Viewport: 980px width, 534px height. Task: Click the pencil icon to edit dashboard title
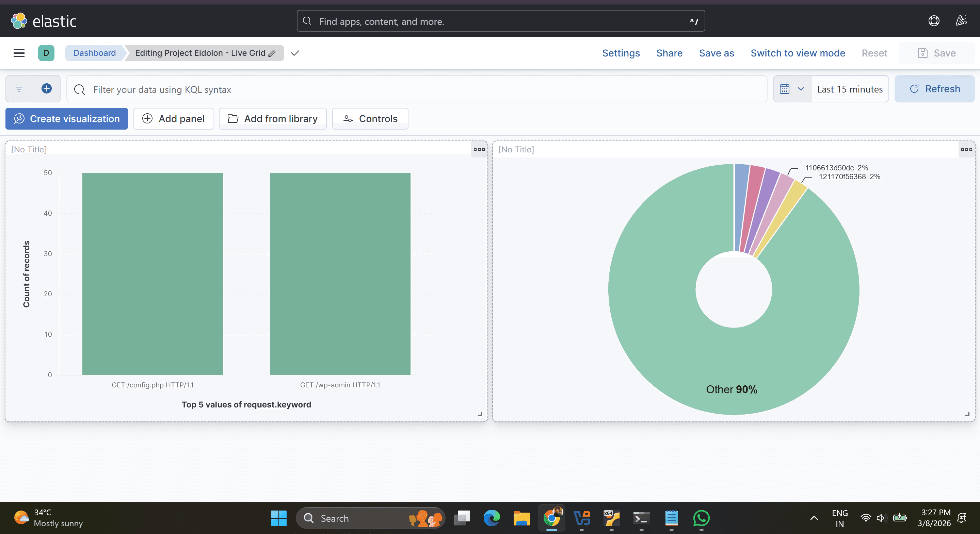(272, 53)
